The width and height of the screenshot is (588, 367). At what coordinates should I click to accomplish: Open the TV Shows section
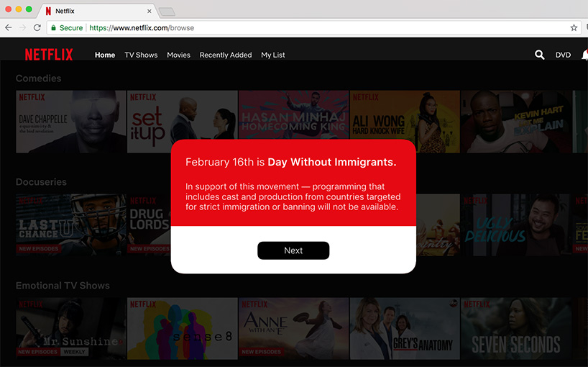click(x=141, y=55)
